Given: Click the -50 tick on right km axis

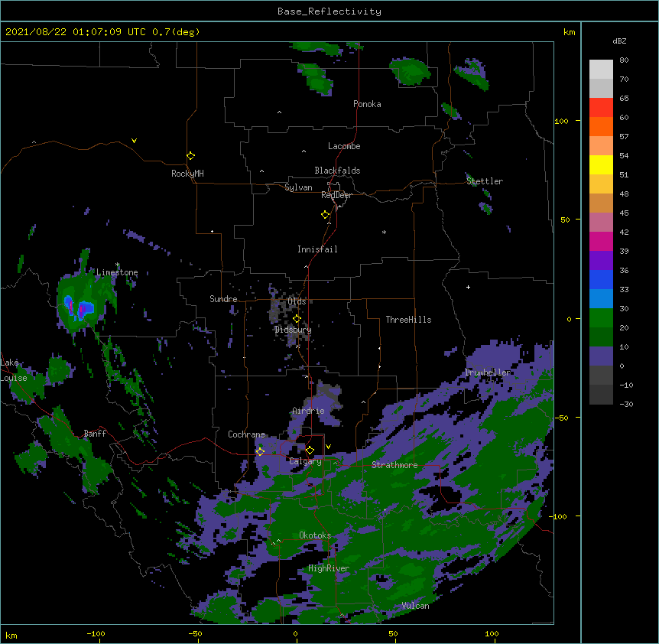Looking at the screenshot, I should click(561, 418).
